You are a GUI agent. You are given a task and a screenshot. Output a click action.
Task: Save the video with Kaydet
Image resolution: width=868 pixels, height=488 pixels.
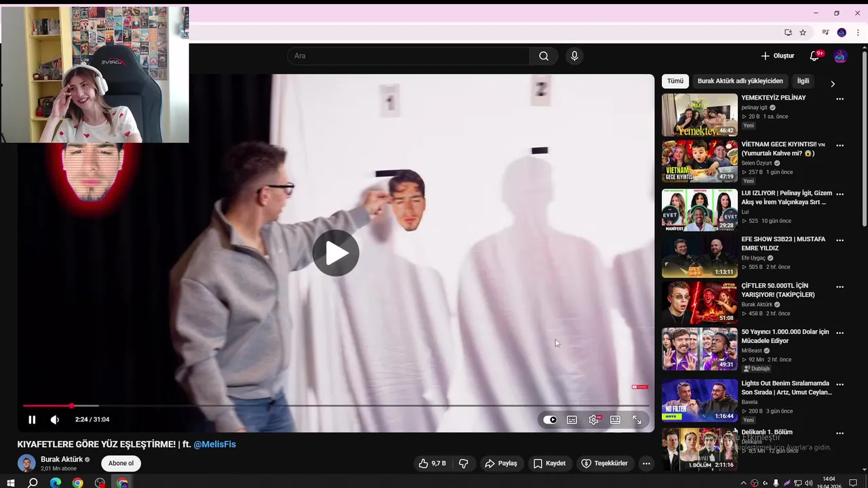coord(549,464)
